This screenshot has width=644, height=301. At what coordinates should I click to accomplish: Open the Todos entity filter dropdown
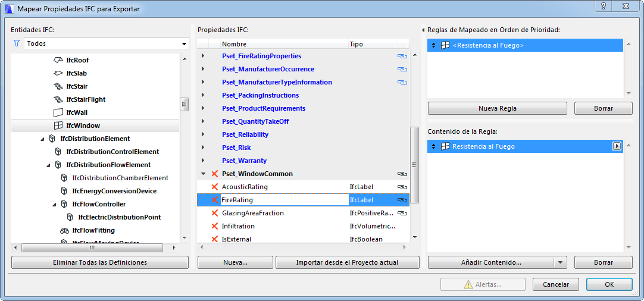tap(107, 43)
